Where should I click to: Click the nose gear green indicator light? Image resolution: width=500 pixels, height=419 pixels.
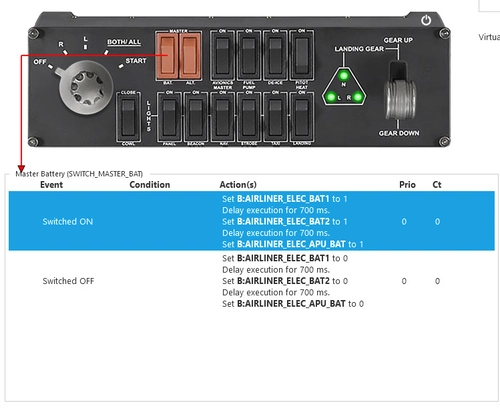pos(344,75)
